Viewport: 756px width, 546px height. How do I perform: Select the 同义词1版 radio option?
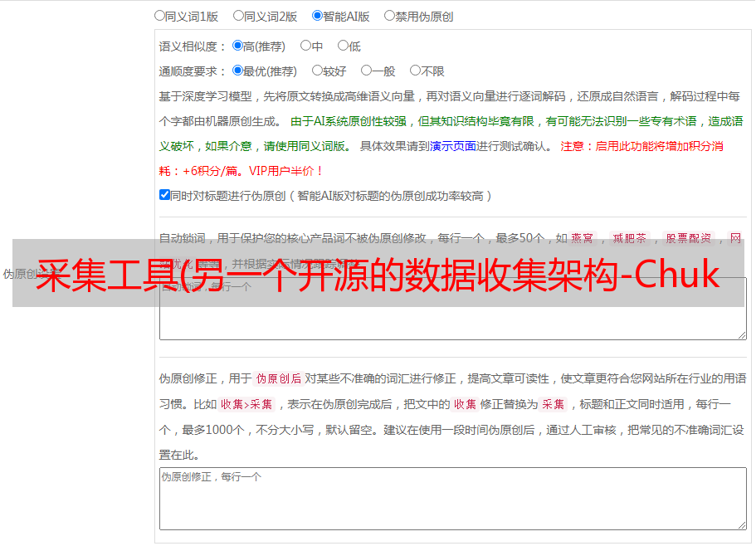point(159,16)
